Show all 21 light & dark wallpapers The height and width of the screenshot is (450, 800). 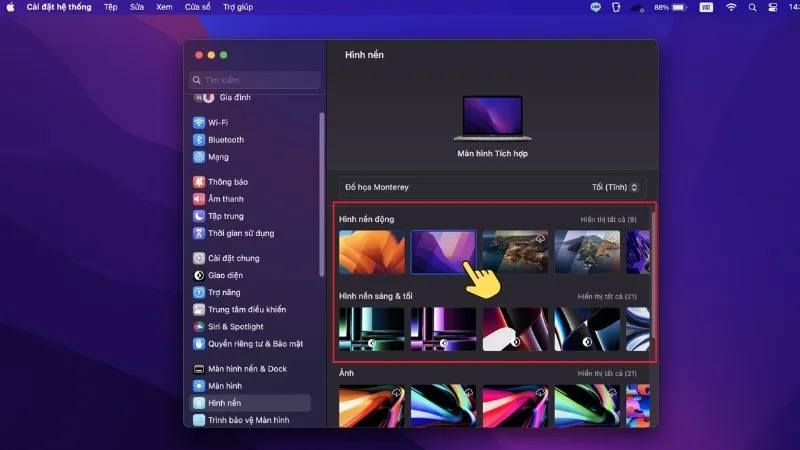[607, 296]
